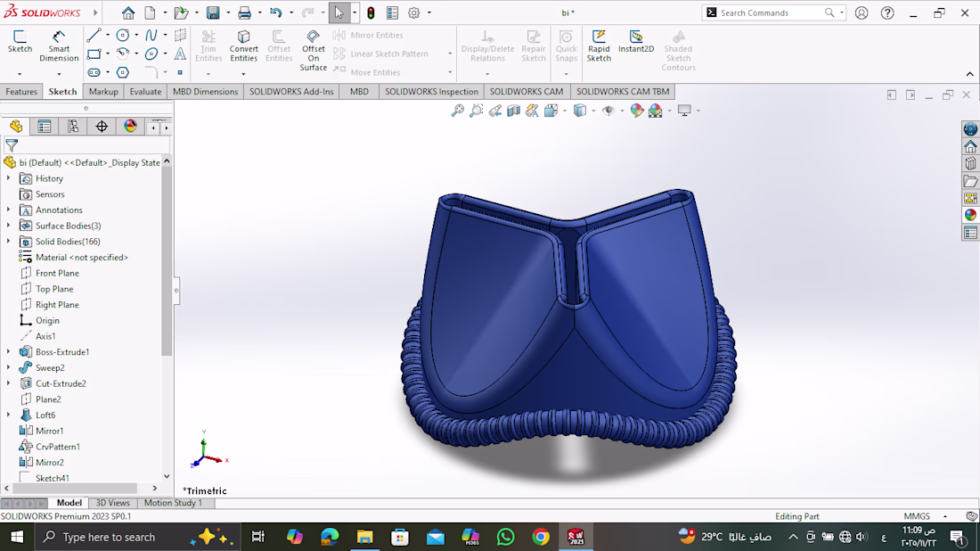Switch to the Markup tab
Image resolution: width=980 pixels, height=551 pixels.
(103, 91)
